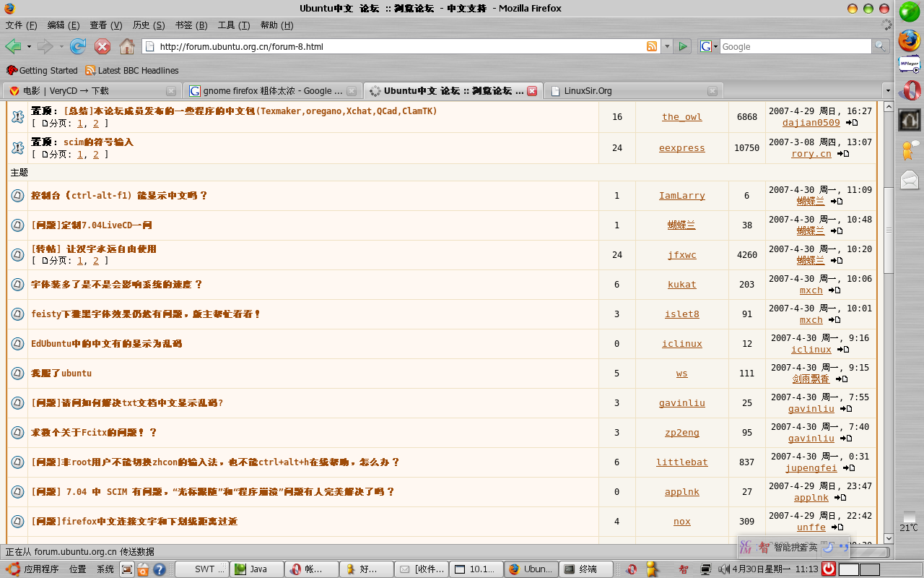Open the 书签 (B) bookmarks menu
The image size is (924, 578).
(x=191, y=25)
